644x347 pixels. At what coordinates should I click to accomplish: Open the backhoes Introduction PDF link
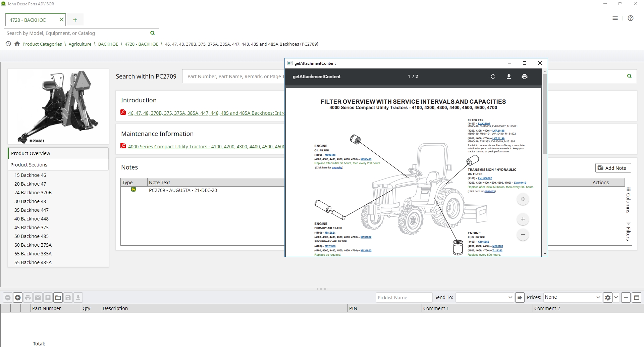pyautogui.click(x=206, y=113)
